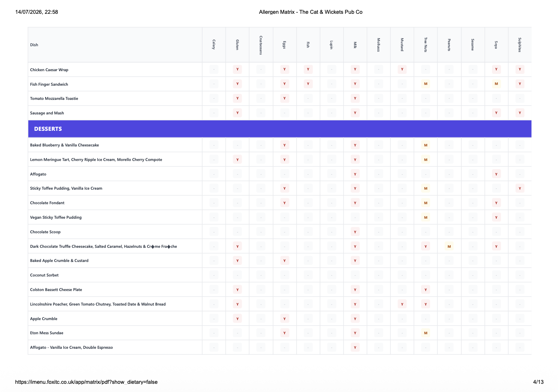Select the 'Chicken Caesar Wrap' dish name
This screenshot has height=392, width=558.
tap(49, 70)
